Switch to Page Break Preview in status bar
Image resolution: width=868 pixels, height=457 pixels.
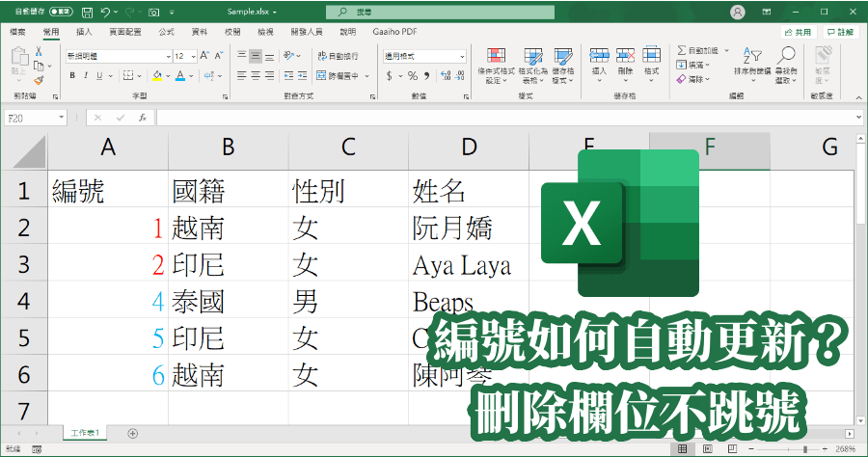point(732,448)
